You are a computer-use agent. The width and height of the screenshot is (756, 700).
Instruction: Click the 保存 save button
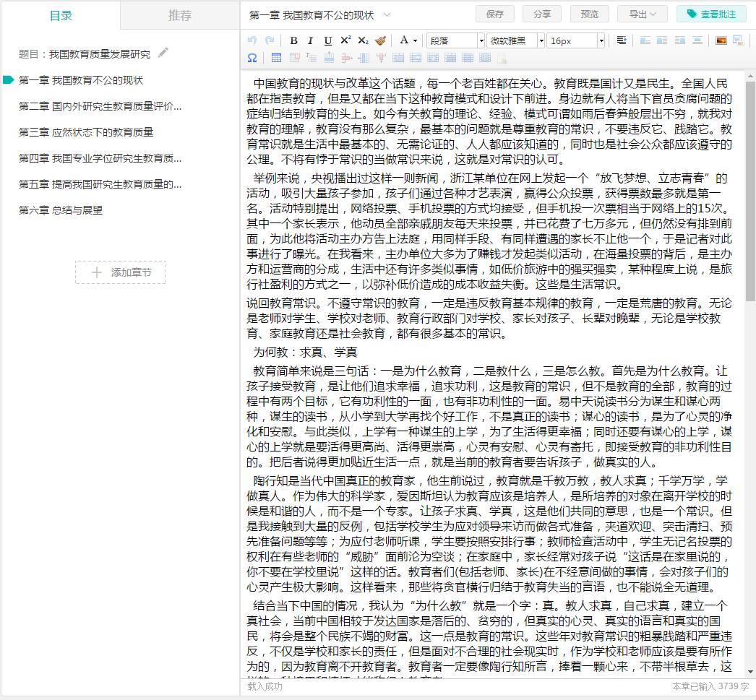click(495, 14)
